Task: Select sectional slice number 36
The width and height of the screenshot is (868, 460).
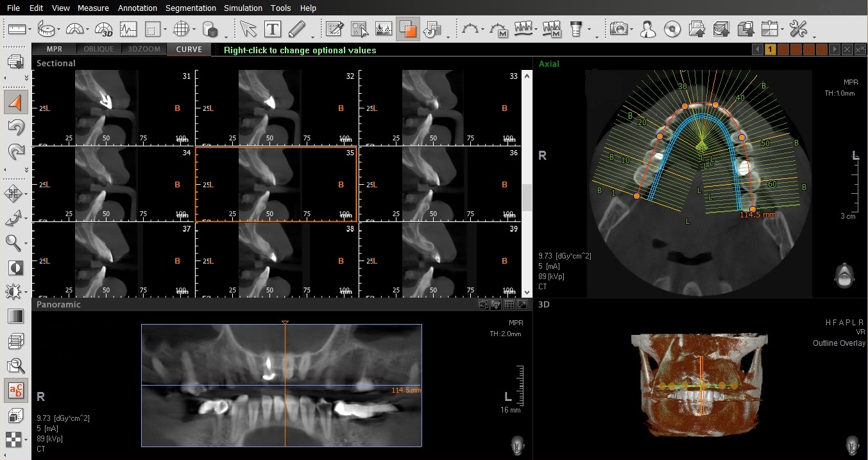Action: (439, 183)
